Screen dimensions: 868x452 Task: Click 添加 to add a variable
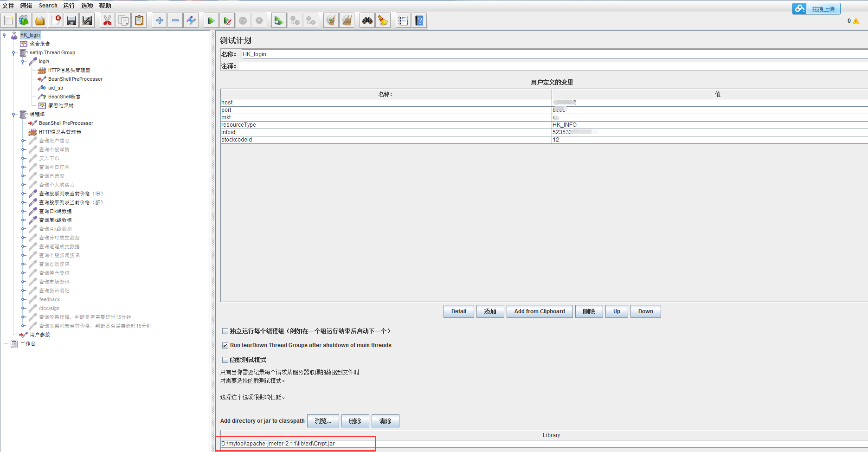[490, 311]
